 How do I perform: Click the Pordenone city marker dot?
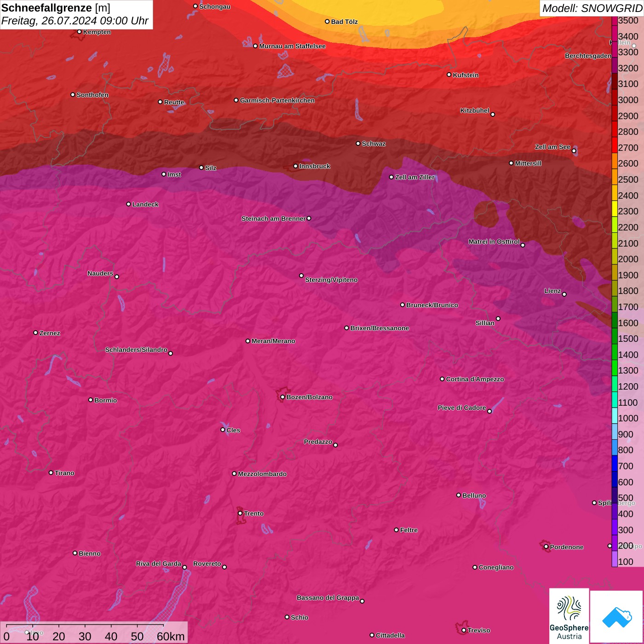pos(546,547)
